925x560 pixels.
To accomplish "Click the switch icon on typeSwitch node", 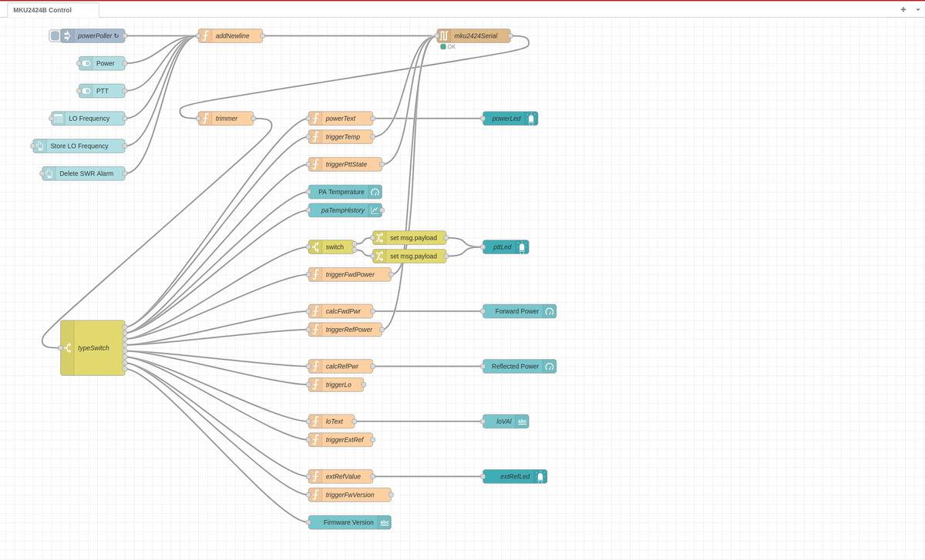I will click(x=69, y=347).
